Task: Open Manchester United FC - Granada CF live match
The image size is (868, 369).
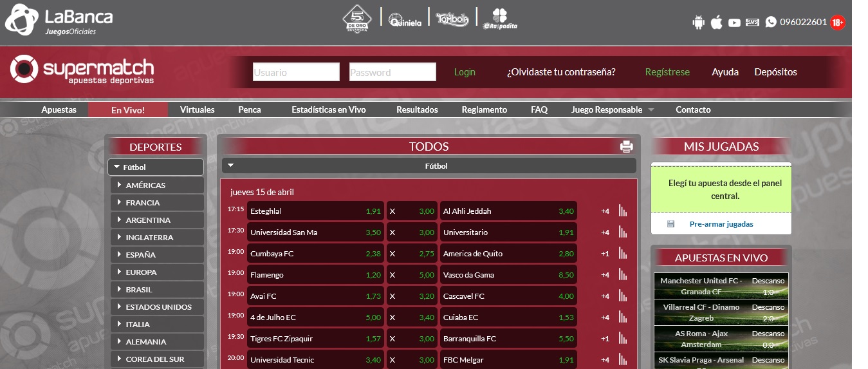Action: coord(721,286)
